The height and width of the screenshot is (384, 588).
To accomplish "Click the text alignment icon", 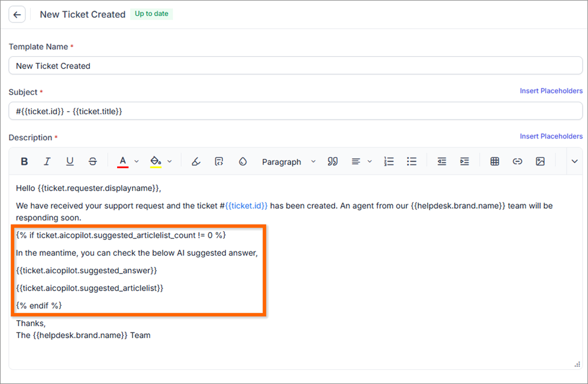I will (x=356, y=162).
